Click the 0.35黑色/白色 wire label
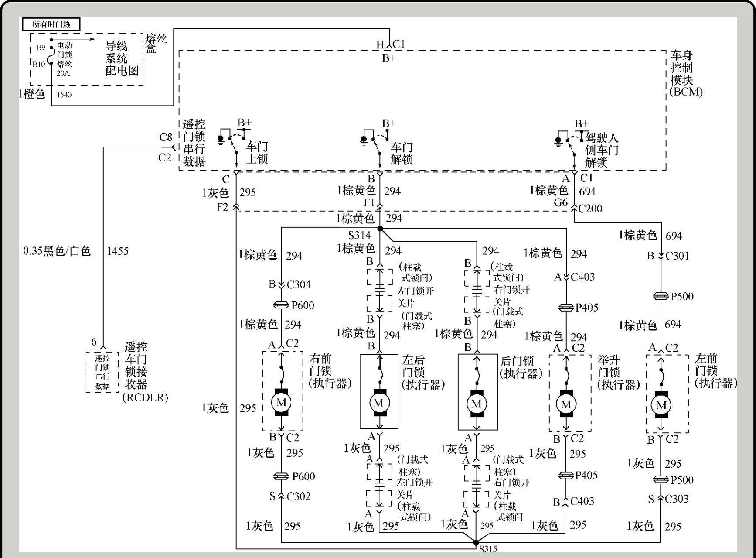This screenshot has width=756, height=558. [x=57, y=251]
